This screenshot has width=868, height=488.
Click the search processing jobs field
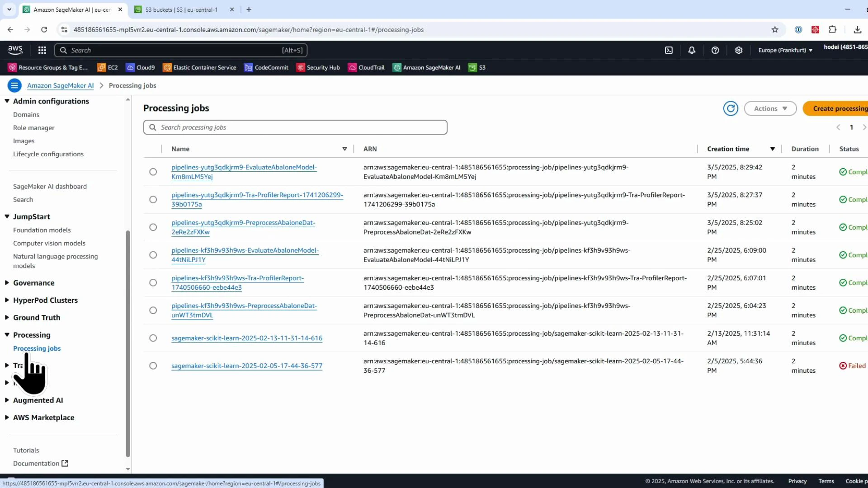[x=295, y=127]
